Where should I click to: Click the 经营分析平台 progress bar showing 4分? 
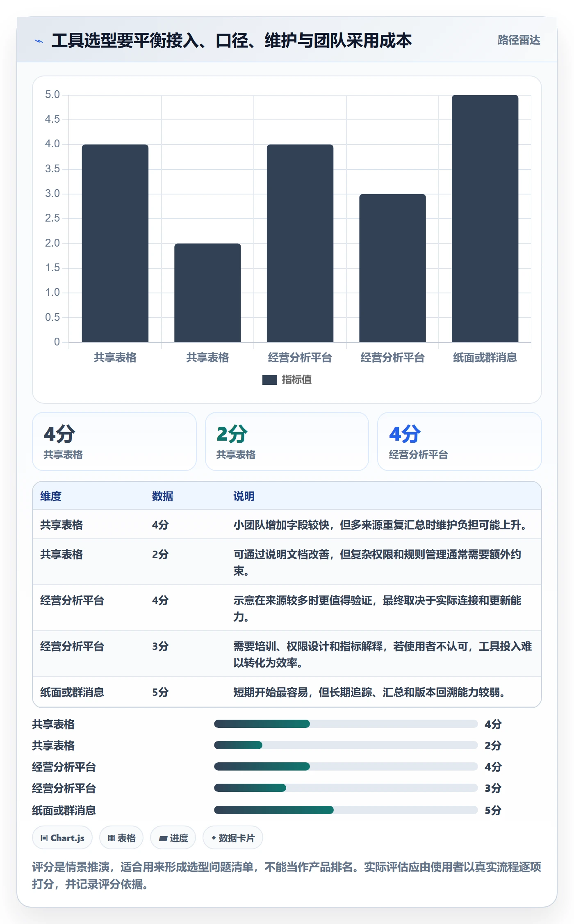click(346, 766)
